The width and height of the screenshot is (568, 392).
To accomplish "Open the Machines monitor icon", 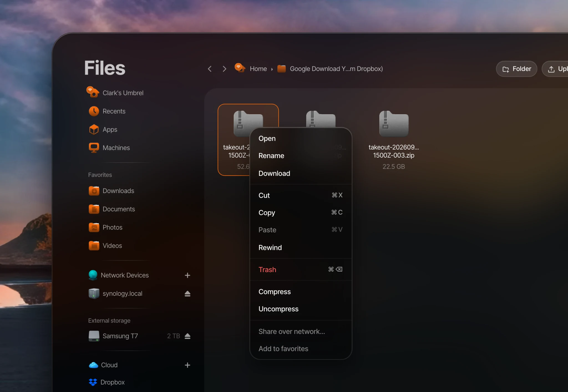I will pos(94,148).
